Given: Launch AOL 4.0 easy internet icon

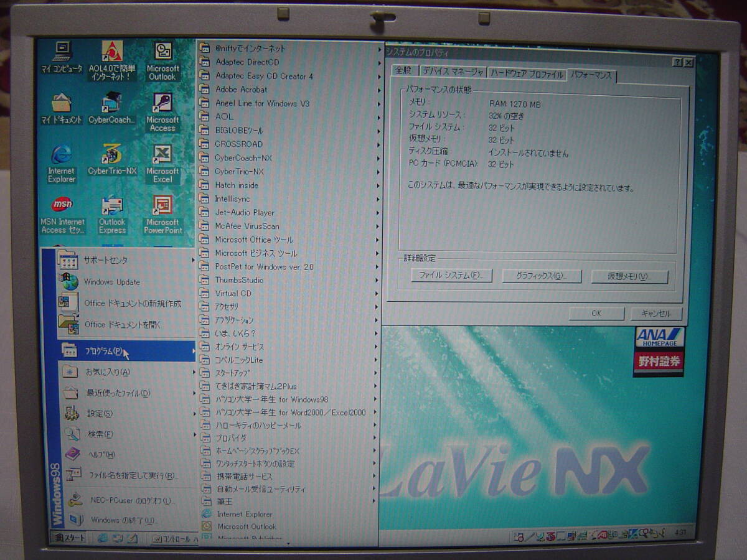Looking at the screenshot, I should [x=112, y=60].
